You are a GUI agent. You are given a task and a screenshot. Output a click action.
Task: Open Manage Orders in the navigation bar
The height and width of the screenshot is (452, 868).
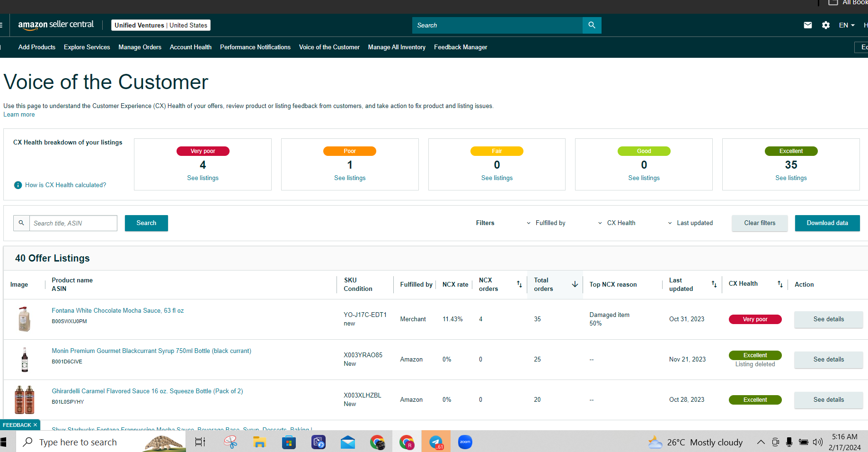click(x=140, y=47)
